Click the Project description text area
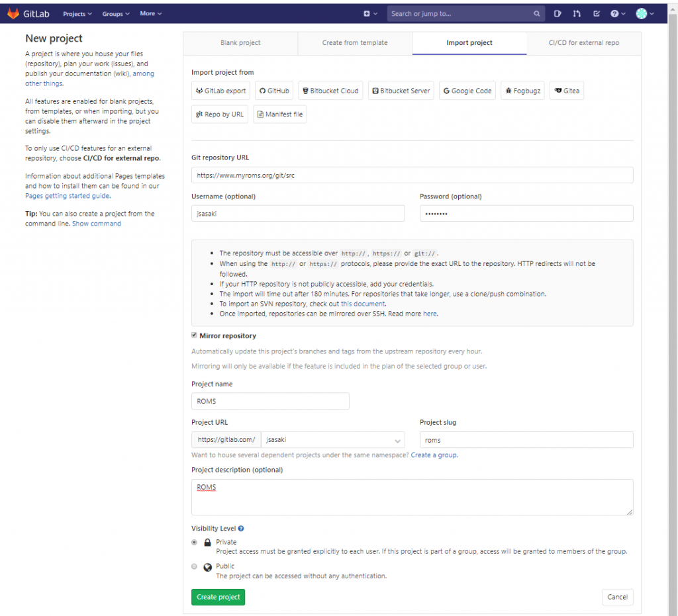The height and width of the screenshot is (616, 678). 412,497
